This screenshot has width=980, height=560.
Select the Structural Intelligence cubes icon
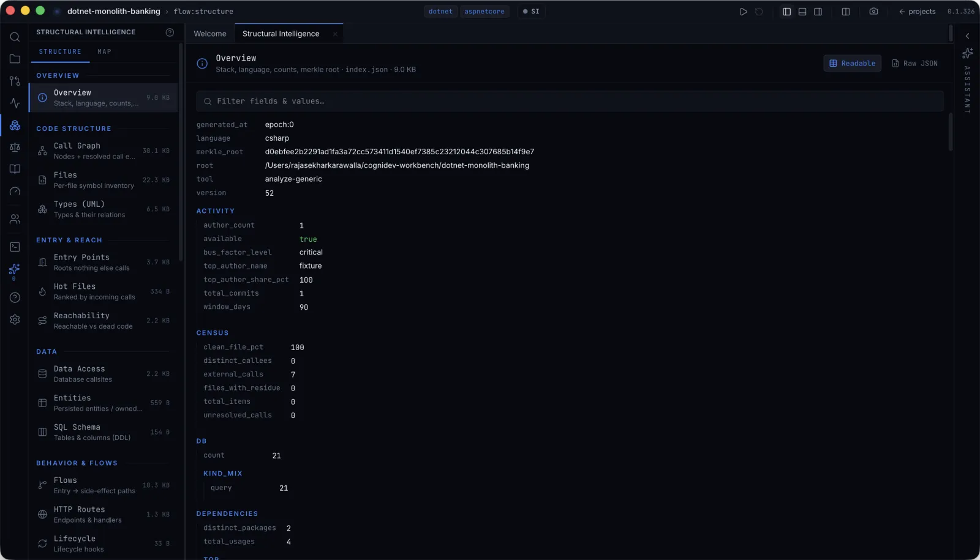[15, 125]
